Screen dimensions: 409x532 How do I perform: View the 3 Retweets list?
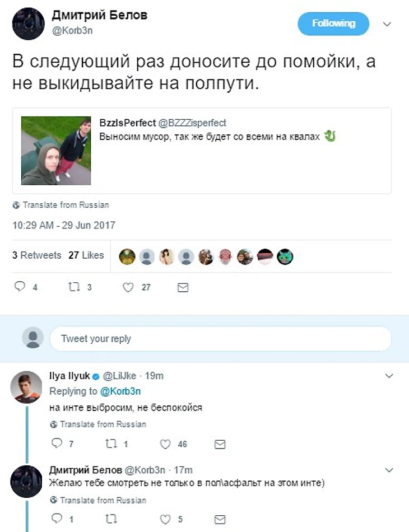point(37,255)
